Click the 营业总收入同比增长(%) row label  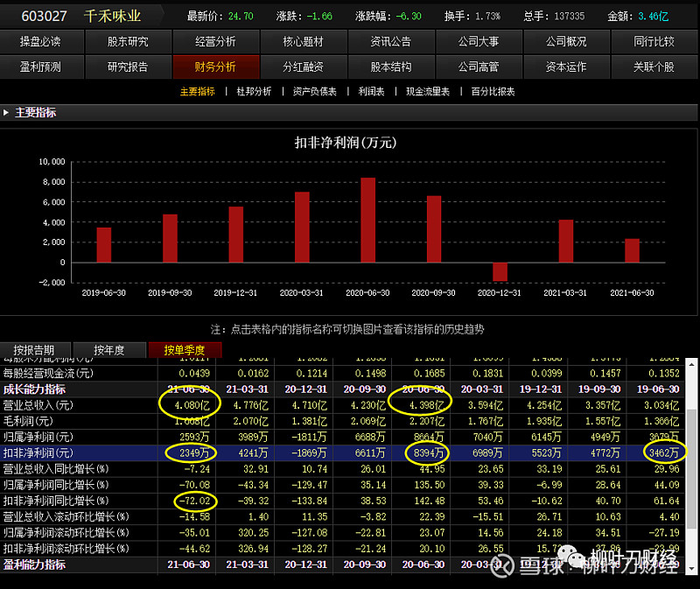click(x=56, y=469)
